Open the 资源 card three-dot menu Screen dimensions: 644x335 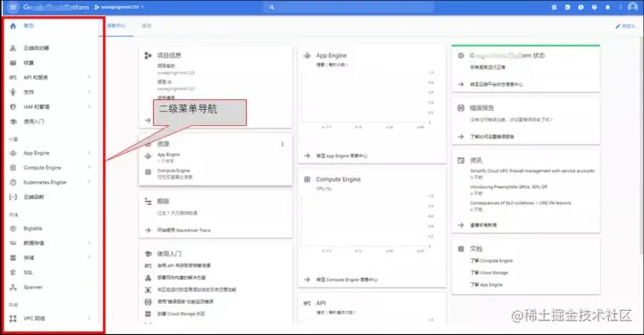click(x=282, y=144)
